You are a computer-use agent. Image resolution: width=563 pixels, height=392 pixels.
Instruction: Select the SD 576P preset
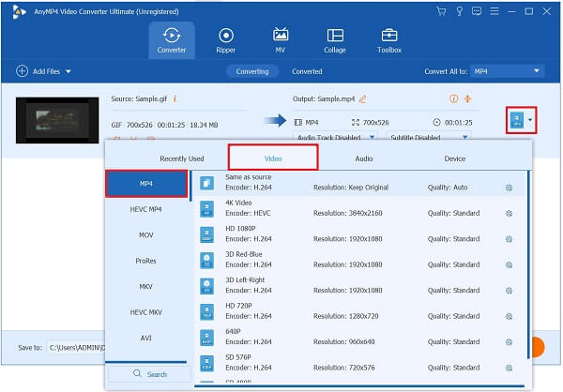point(360,363)
